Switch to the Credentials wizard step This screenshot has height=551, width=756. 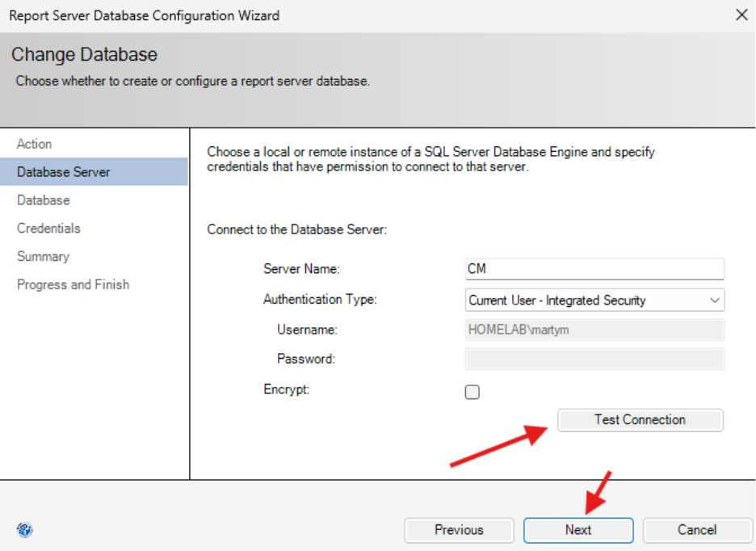click(48, 229)
